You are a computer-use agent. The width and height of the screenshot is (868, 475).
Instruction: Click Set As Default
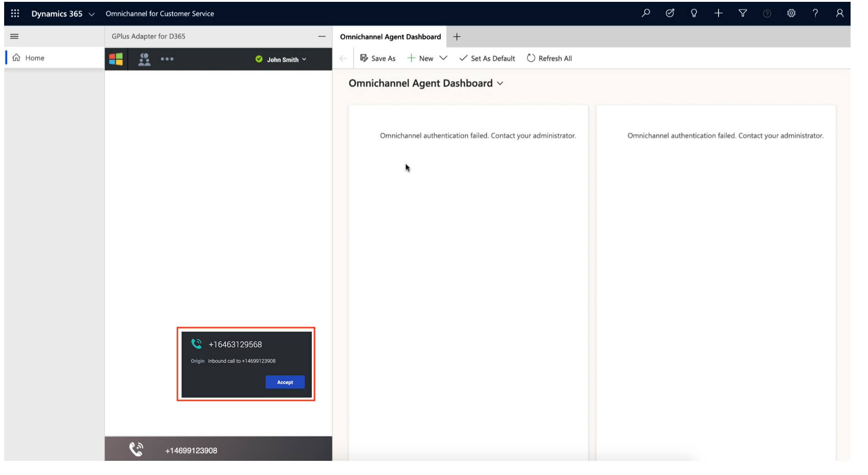(x=487, y=58)
